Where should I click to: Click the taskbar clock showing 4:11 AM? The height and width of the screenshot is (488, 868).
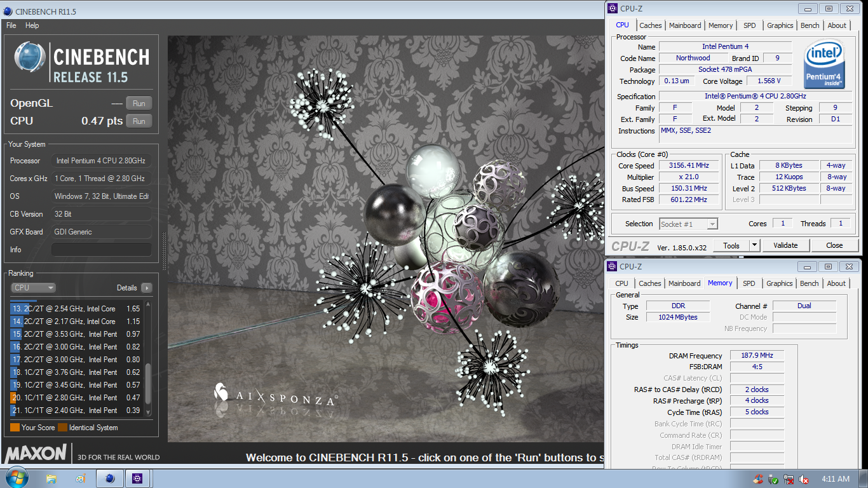pos(835,479)
